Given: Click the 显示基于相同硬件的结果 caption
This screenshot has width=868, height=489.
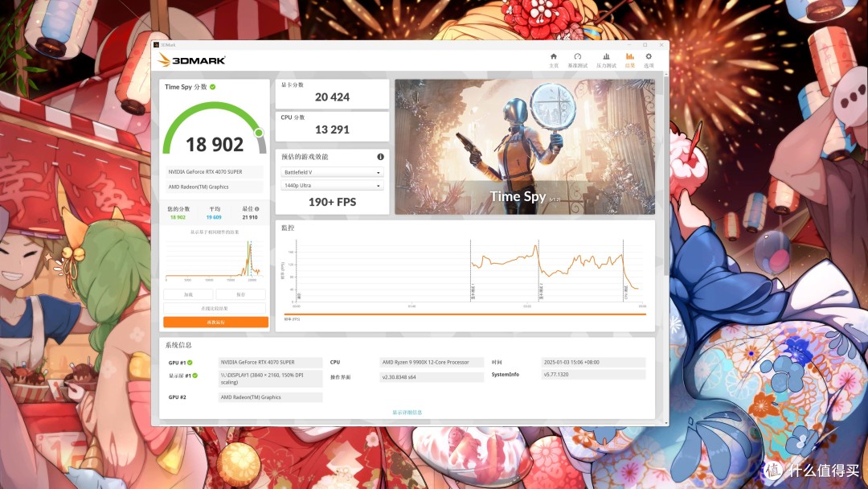Looking at the screenshot, I should 215,232.
